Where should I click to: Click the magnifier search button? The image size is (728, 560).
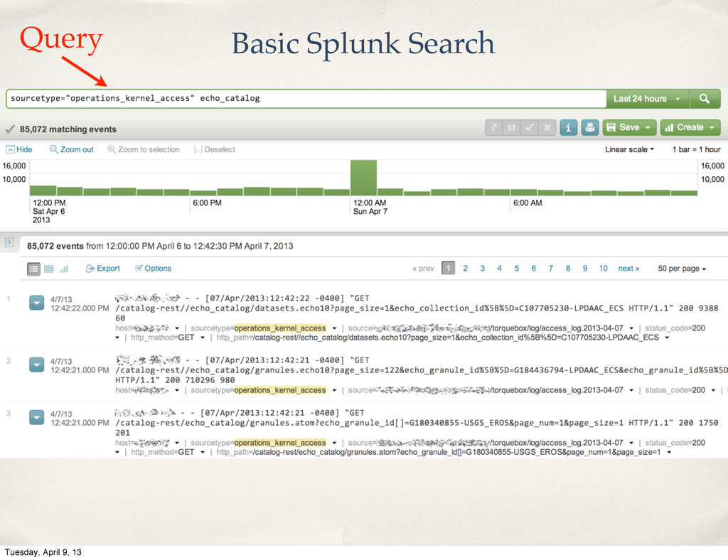click(705, 99)
